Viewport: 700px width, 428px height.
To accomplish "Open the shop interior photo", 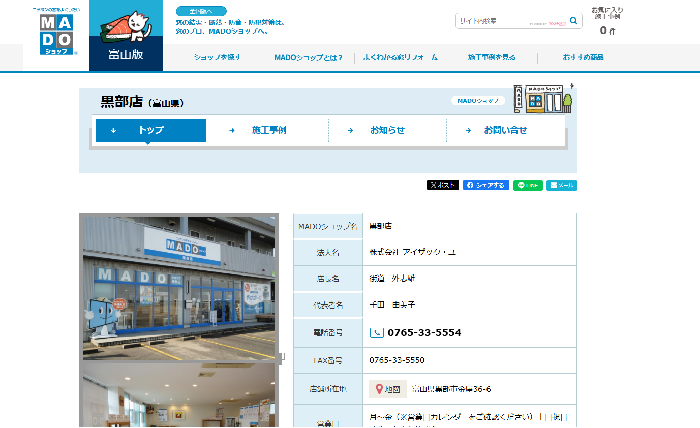I will 179,395.
